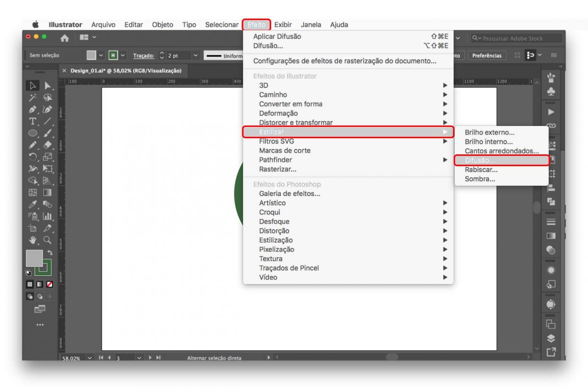
Task: Open the zoom level dropdown
Action: (x=90, y=358)
